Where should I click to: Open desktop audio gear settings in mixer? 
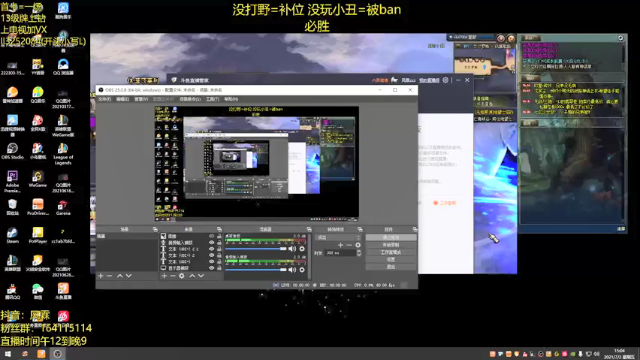pos(302,249)
